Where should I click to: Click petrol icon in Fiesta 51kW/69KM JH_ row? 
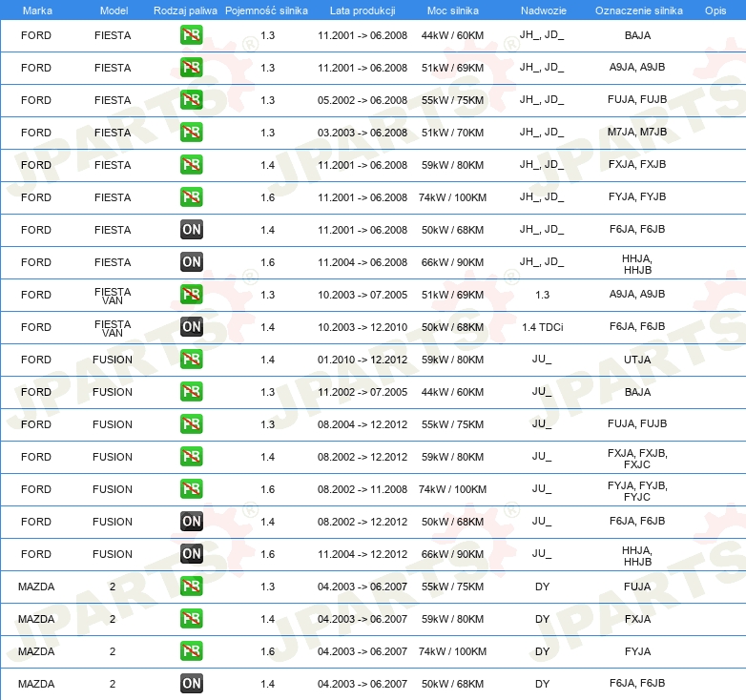pos(191,68)
